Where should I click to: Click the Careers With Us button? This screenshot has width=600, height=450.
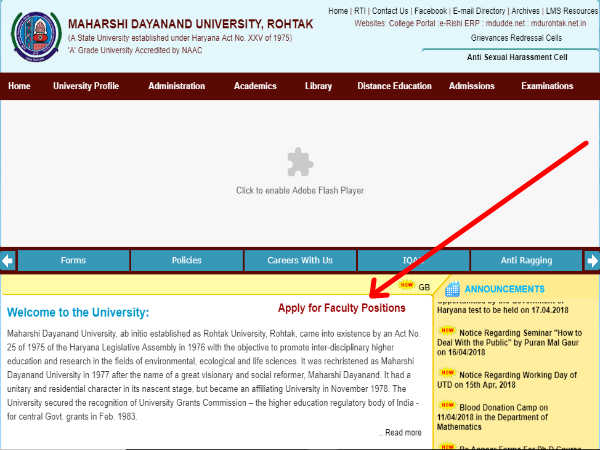click(x=300, y=261)
